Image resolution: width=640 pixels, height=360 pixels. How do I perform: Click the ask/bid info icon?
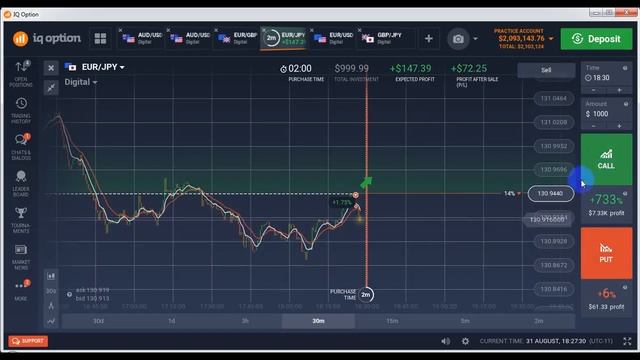coord(69,294)
